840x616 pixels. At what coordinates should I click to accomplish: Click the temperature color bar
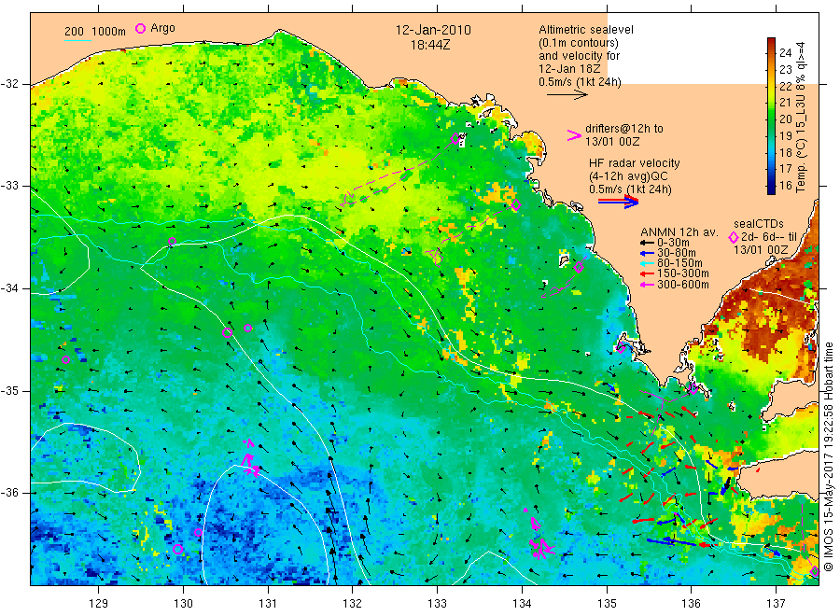pos(772,116)
